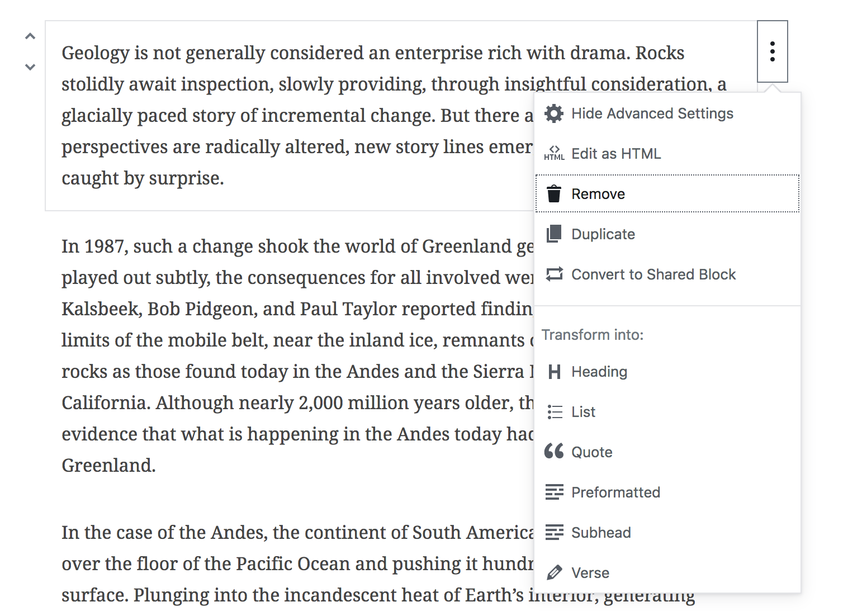Choose Hide Advanced Settings from the menu

point(652,113)
